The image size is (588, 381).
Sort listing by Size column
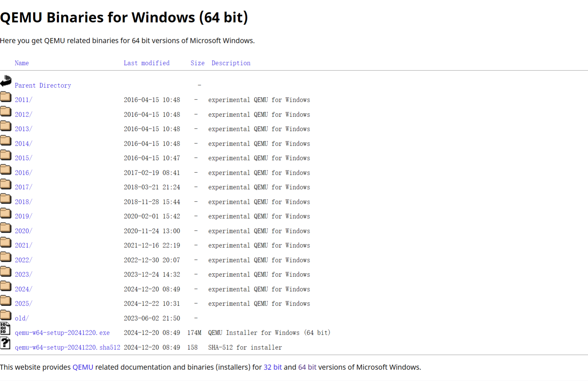click(198, 63)
